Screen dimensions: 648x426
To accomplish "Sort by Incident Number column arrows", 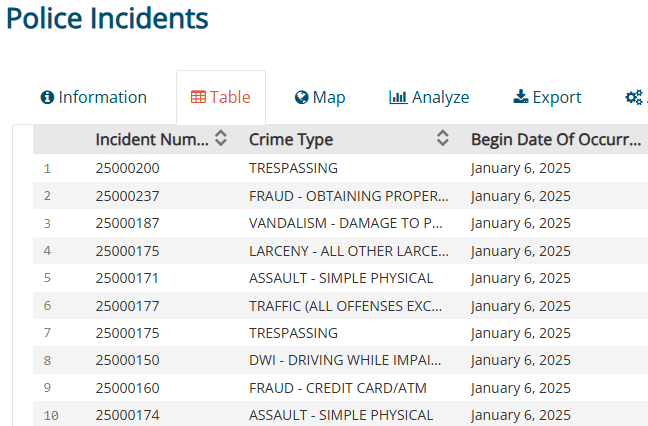I will tap(221, 139).
